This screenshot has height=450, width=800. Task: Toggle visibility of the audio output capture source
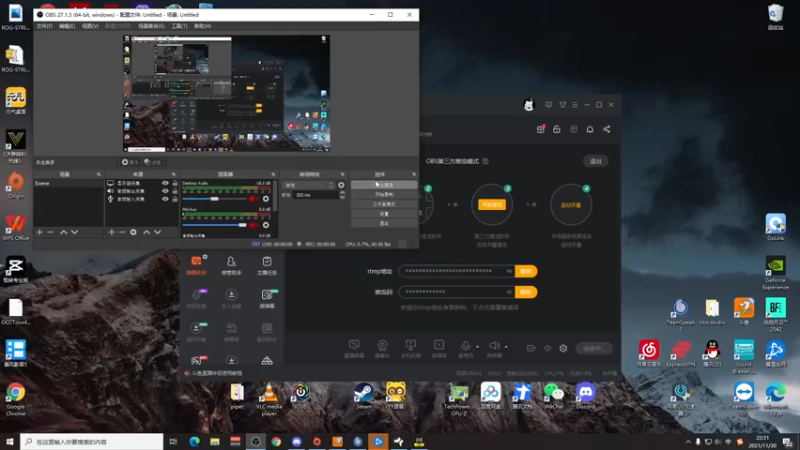165,191
